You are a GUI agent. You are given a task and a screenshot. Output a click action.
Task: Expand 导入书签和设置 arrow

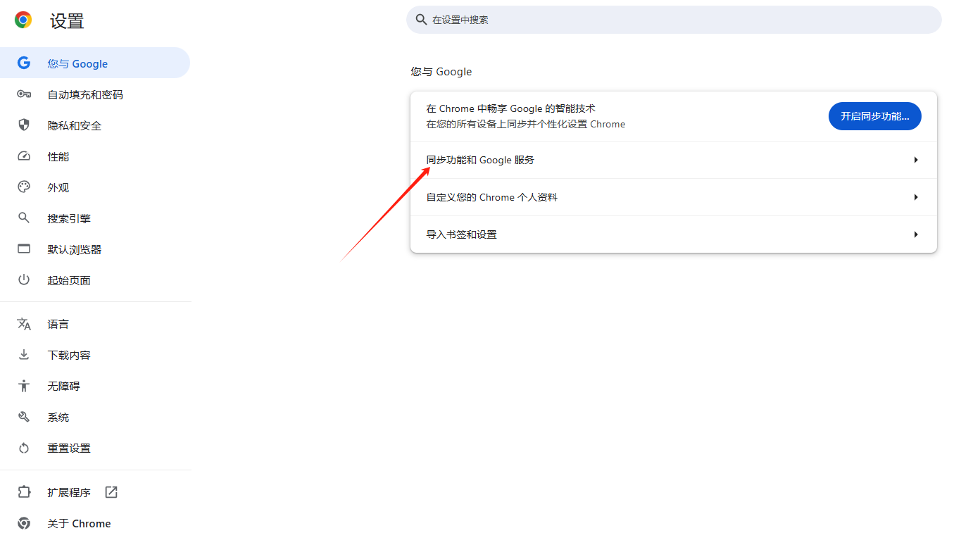(x=916, y=234)
